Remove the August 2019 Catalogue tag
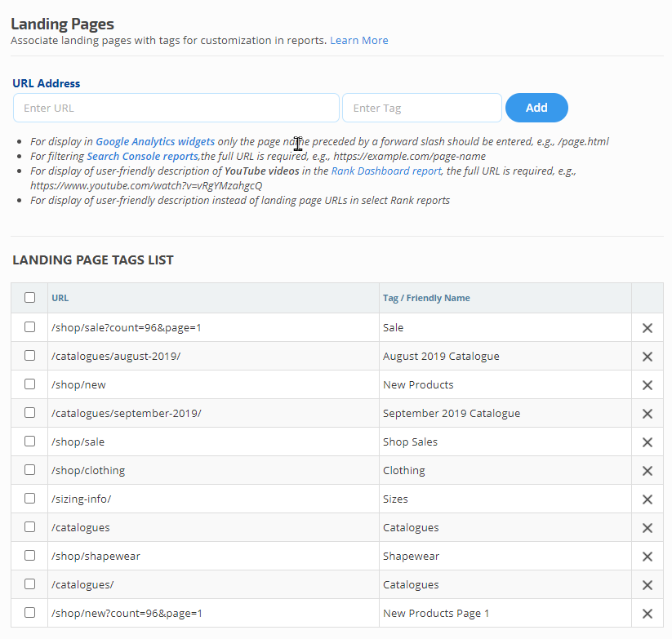This screenshot has width=672, height=639. pyautogui.click(x=647, y=357)
